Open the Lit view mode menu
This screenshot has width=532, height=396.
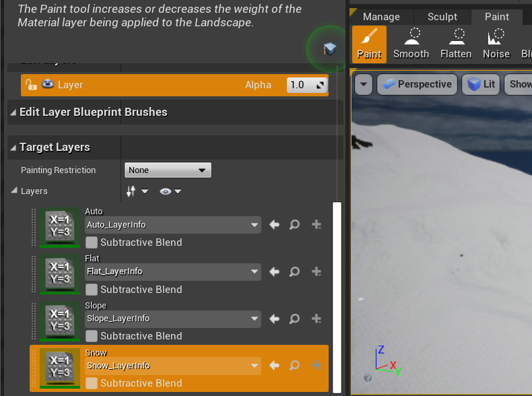[481, 84]
